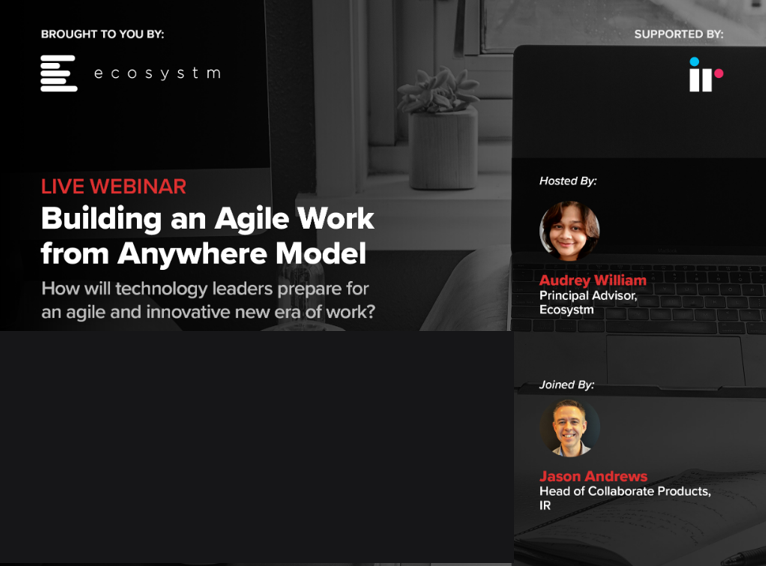Click the red LIVE WEBINAR label
Image resolution: width=766 pixels, height=566 pixels.
[113, 186]
